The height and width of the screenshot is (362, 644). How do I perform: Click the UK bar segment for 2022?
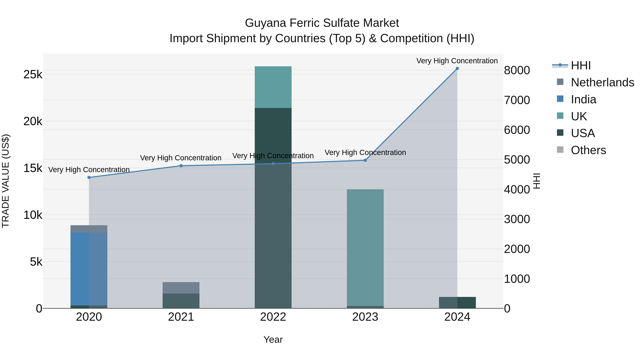click(x=273, y=87)
